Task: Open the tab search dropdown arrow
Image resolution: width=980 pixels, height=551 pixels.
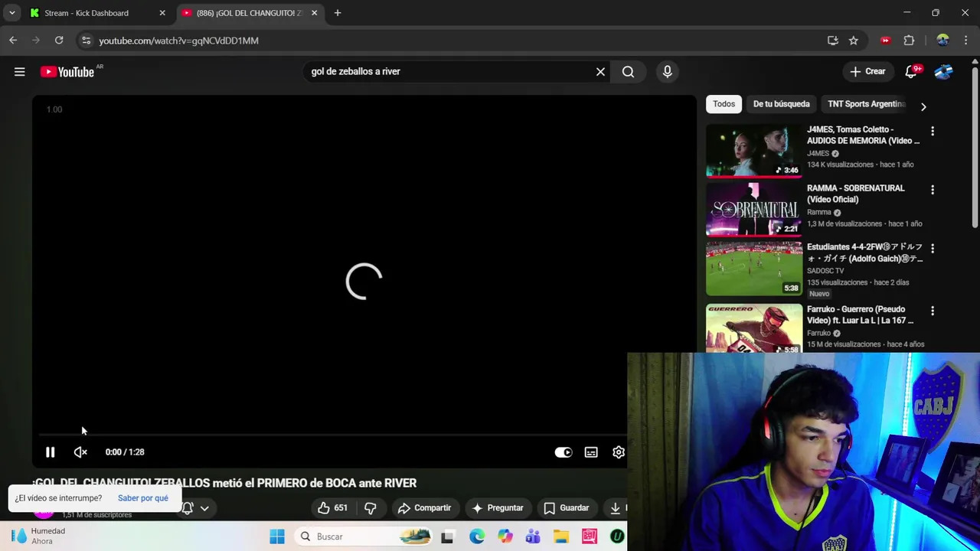Action: [11, 13]
